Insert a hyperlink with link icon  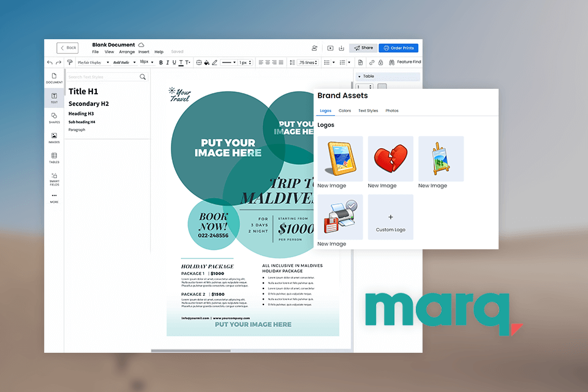[x=372, y=62]
